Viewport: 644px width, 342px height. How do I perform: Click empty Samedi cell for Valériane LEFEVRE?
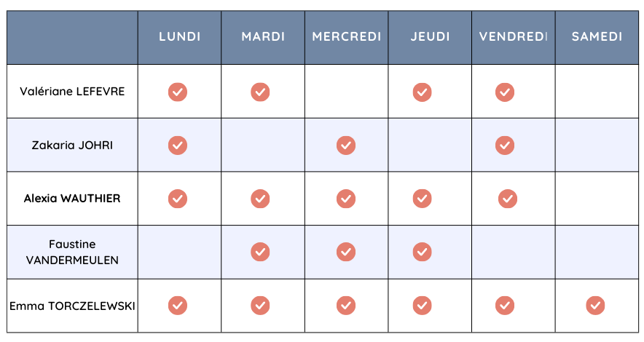point(597,92)
